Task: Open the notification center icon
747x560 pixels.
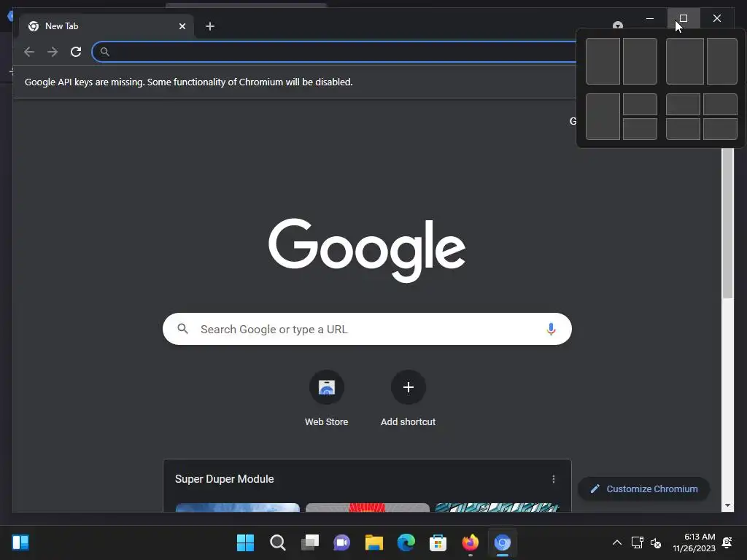Action: click(727, 542)
